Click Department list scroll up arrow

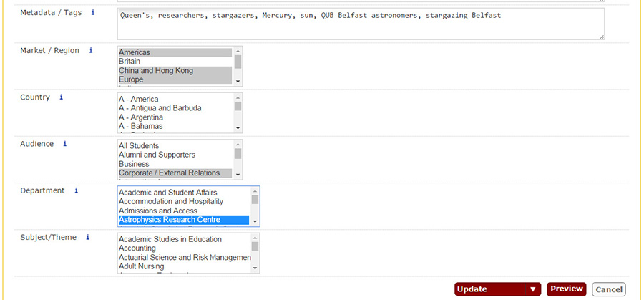tap(255, 191)
